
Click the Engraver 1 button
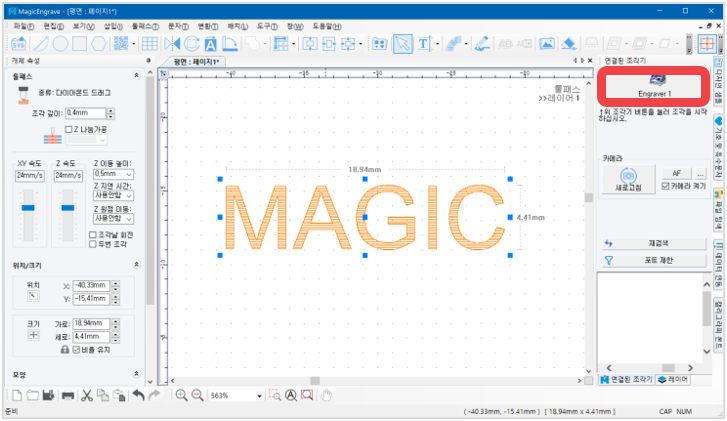point(654,86)
